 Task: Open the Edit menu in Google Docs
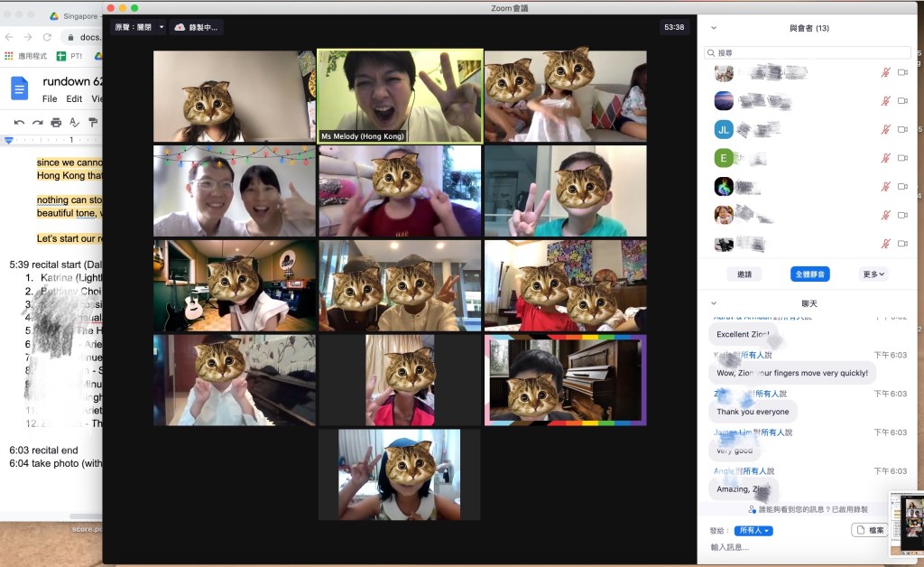click(x=74, y=99)
